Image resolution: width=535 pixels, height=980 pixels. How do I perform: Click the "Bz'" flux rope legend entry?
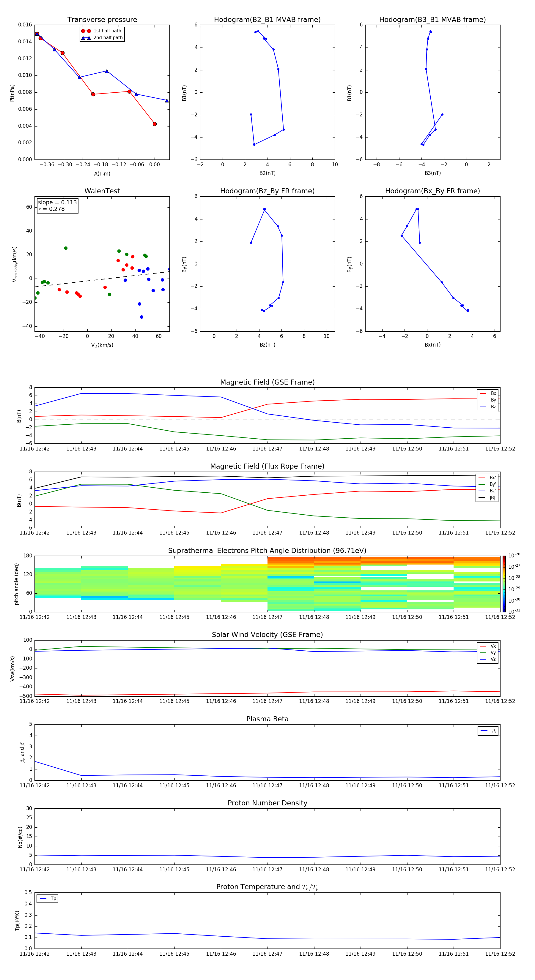pos(487,491)
